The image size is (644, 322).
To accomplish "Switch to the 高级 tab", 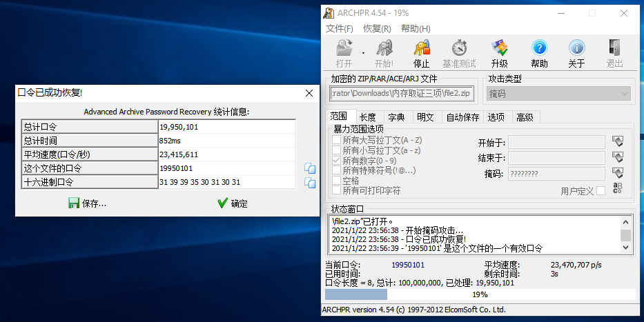I will [525, 117].
